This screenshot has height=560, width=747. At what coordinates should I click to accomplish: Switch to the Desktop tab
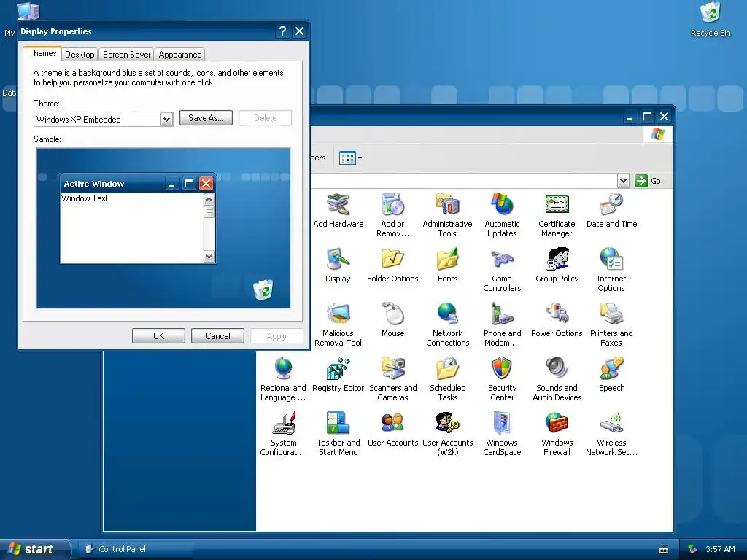[80, 54]
